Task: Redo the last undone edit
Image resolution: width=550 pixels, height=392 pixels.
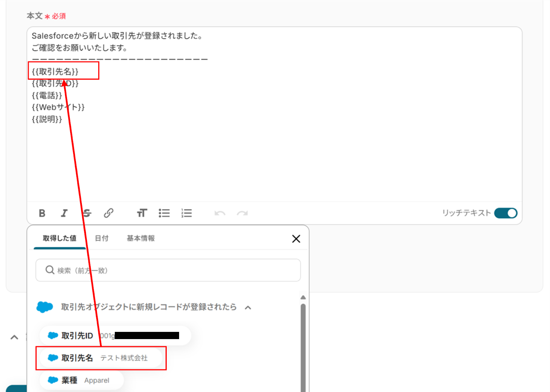Action: point(242,213)
